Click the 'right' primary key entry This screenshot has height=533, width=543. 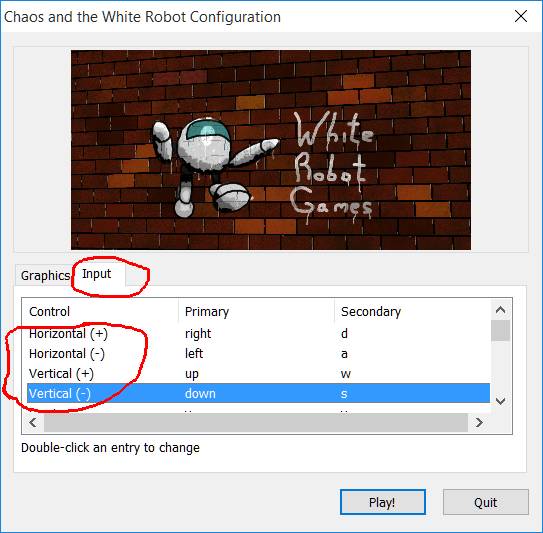(198, 334)
